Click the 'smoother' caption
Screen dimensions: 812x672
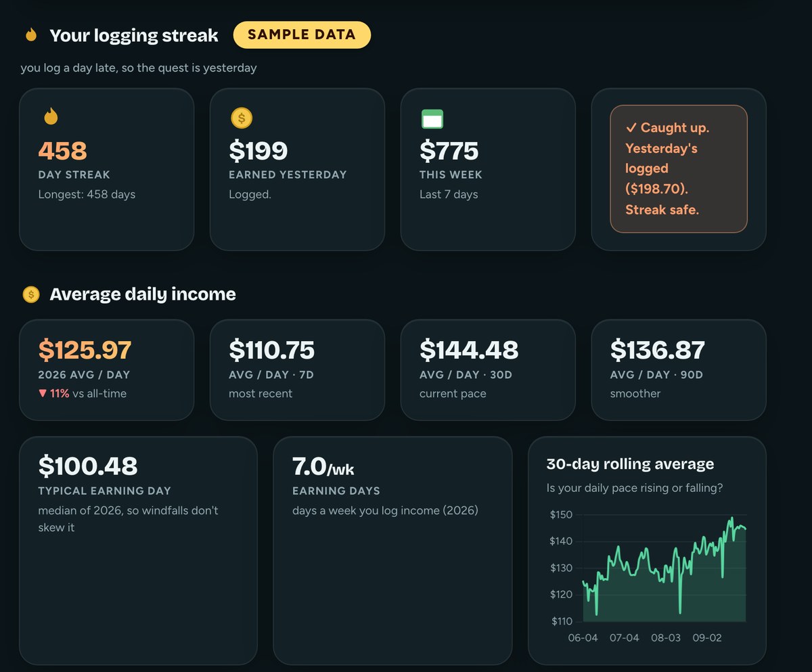635,393
